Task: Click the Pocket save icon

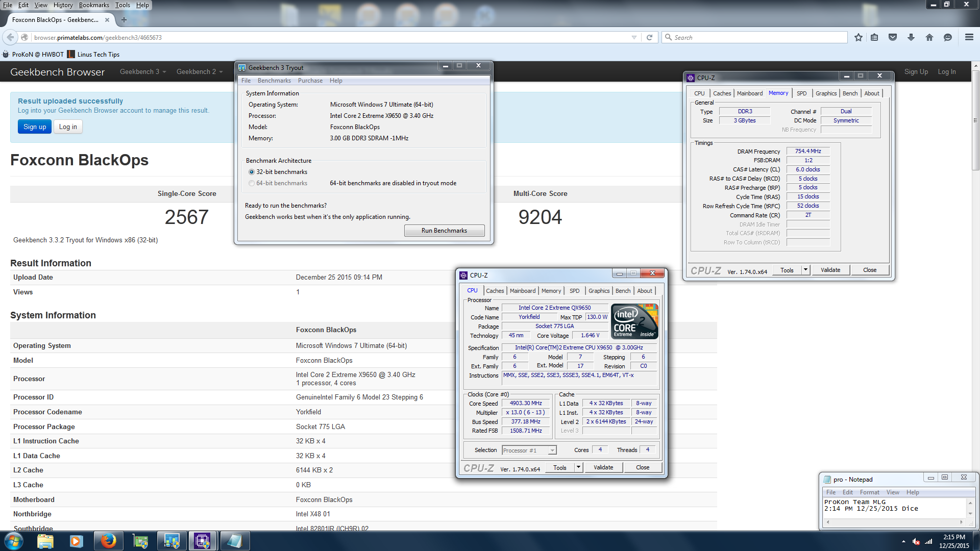Action: click(893, 37)
